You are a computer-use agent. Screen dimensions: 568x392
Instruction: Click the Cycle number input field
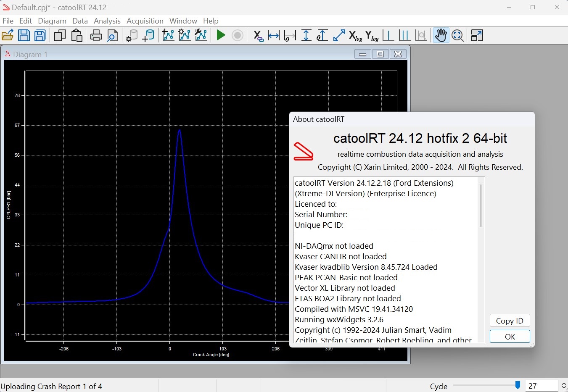[542, 386]
